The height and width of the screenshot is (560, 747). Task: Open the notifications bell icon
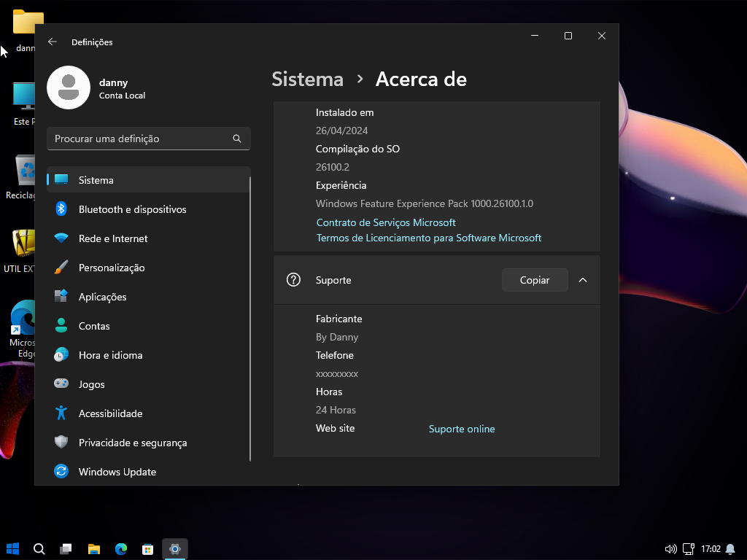(x=730, y=549)
